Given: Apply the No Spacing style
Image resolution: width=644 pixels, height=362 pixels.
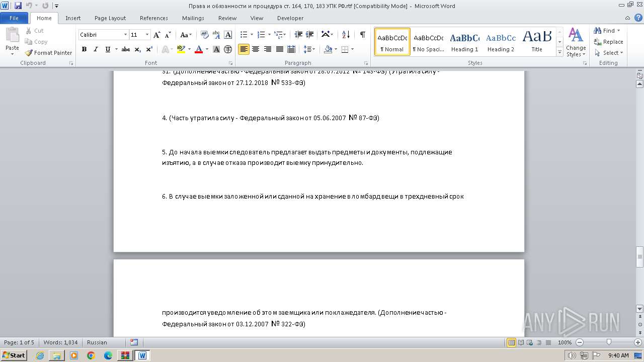Looking at the screenshot, I should [x=428, y=42].
